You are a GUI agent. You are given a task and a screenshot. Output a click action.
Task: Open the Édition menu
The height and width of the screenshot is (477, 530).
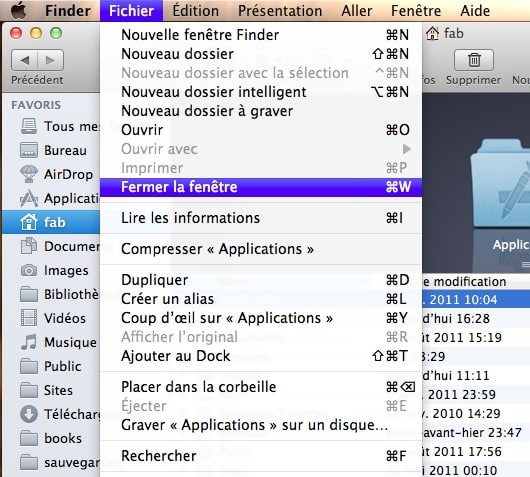pos(196,11)
